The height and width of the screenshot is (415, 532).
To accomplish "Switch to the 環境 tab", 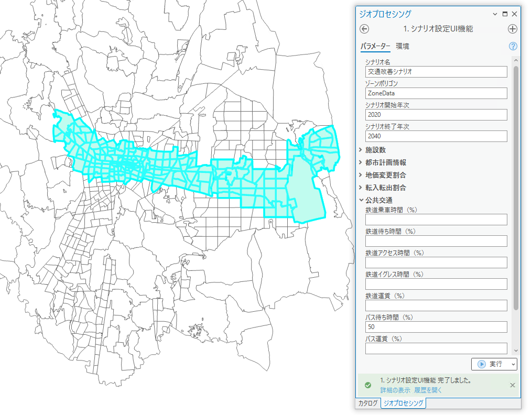I will pyautogui.click(x=403, y=46).
